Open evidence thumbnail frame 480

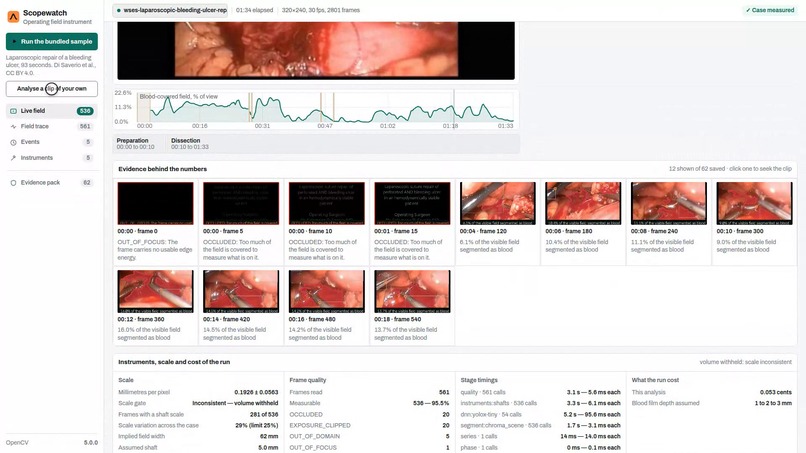(326, 292)
